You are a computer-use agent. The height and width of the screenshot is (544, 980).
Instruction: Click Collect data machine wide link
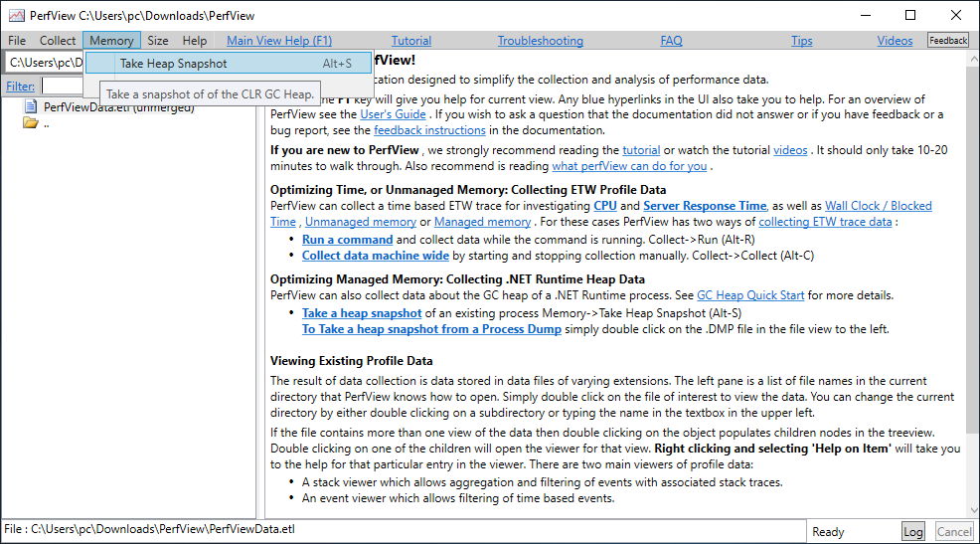tap(375, 256)
